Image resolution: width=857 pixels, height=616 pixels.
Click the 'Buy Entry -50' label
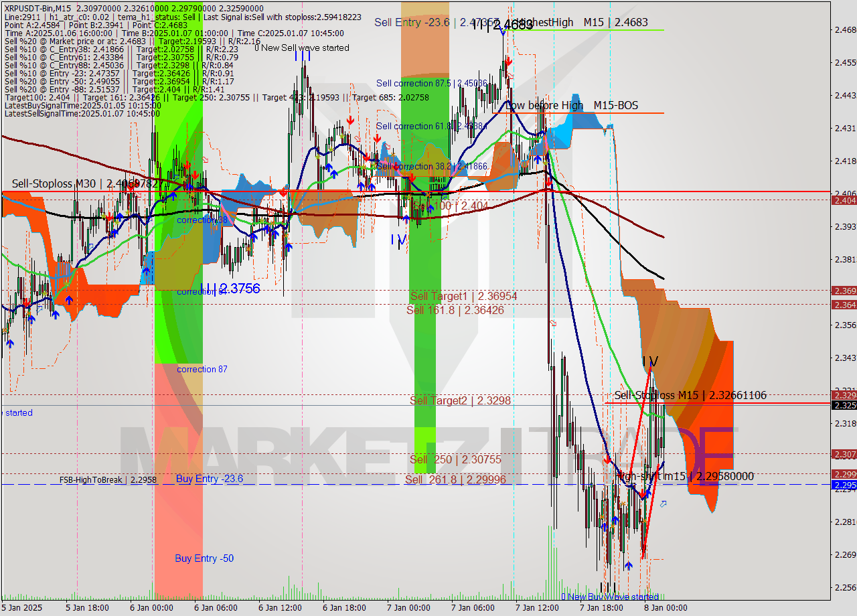pyautogui.click(x=204, y=558)
